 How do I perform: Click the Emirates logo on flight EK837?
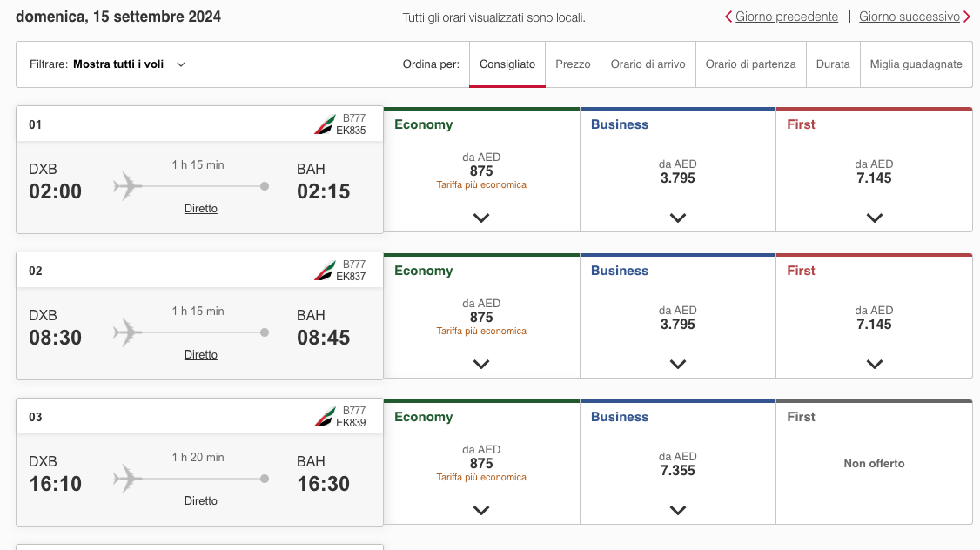[x=324, y=271]
